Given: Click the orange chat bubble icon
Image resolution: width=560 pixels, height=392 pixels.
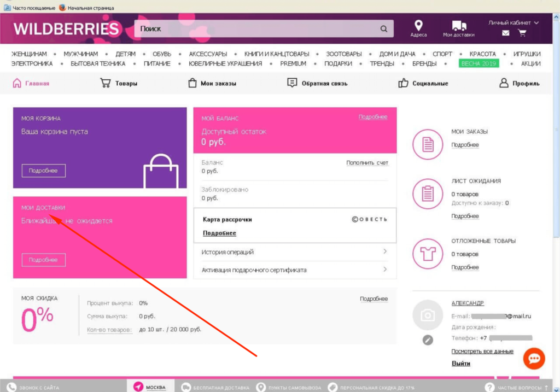Looking at the screenshot, I should pyautogui.click(x=534, y=358).
